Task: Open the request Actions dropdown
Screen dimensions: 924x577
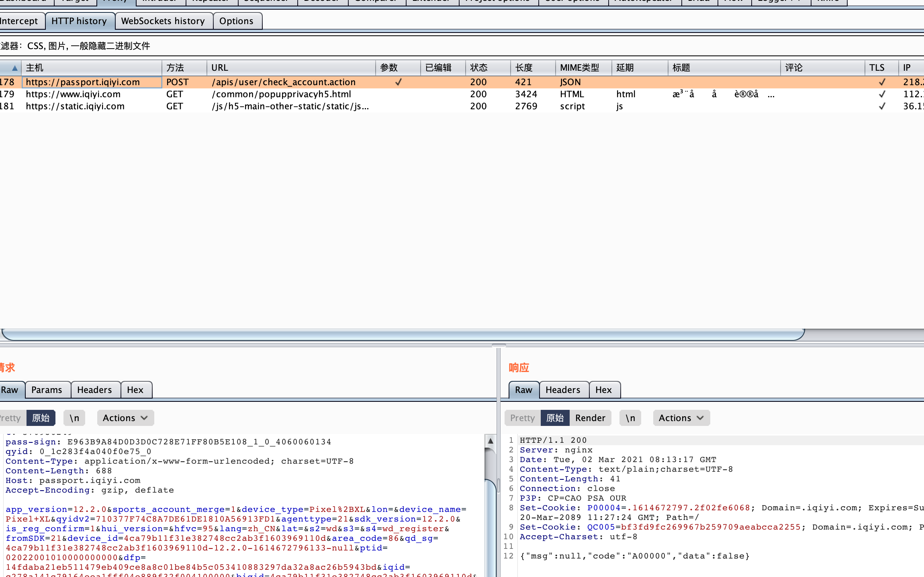Action: coord(125,418)
